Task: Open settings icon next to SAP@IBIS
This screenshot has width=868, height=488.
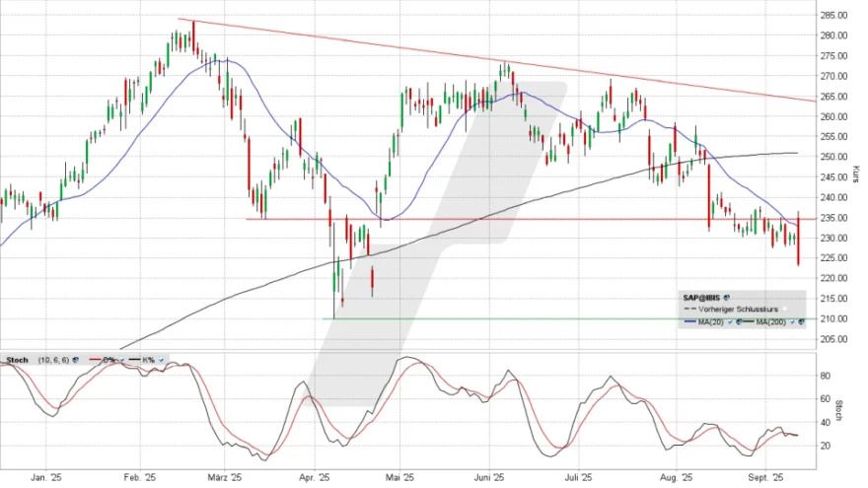Action: click(x=726, y=296)
